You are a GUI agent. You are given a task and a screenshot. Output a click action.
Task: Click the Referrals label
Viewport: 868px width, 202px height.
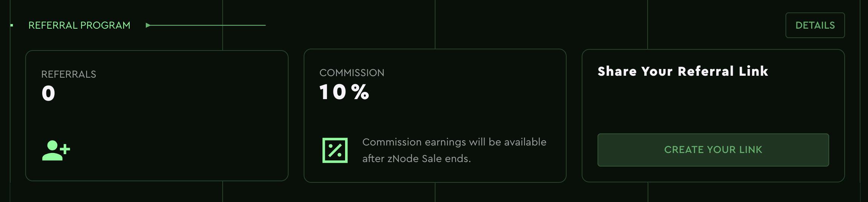pyautogui.click(x=69, y=74)
